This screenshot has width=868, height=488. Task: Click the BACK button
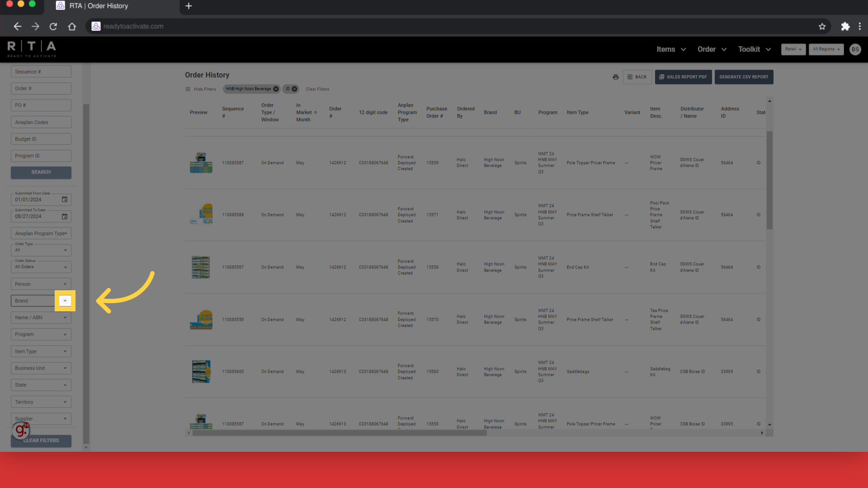pyautogui.click(x=637, y=77)
